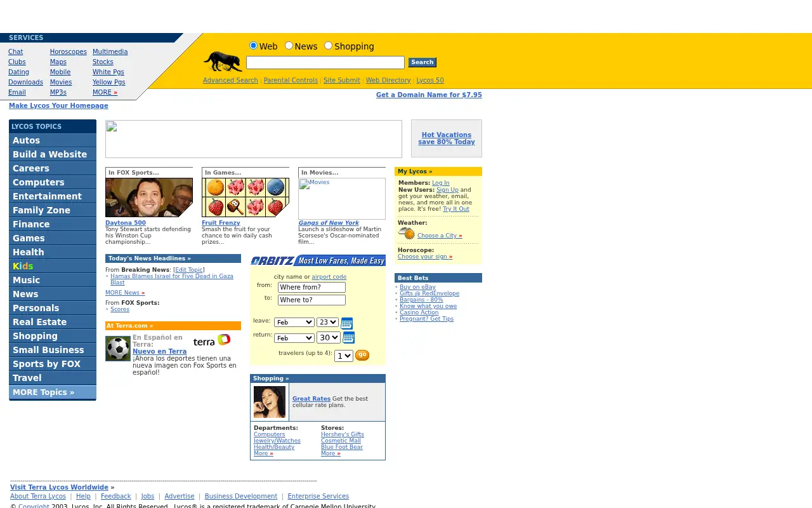Screen dimensions: 812x508
Task: Open the Gangs of New York link
Action: tap(329, 223)
